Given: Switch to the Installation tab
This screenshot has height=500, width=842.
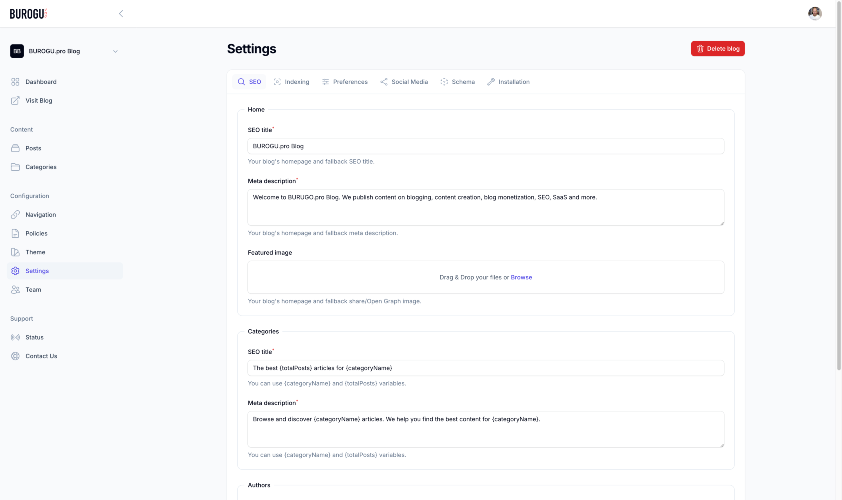Looking at the screenshot, I should [x=509, y=82].
